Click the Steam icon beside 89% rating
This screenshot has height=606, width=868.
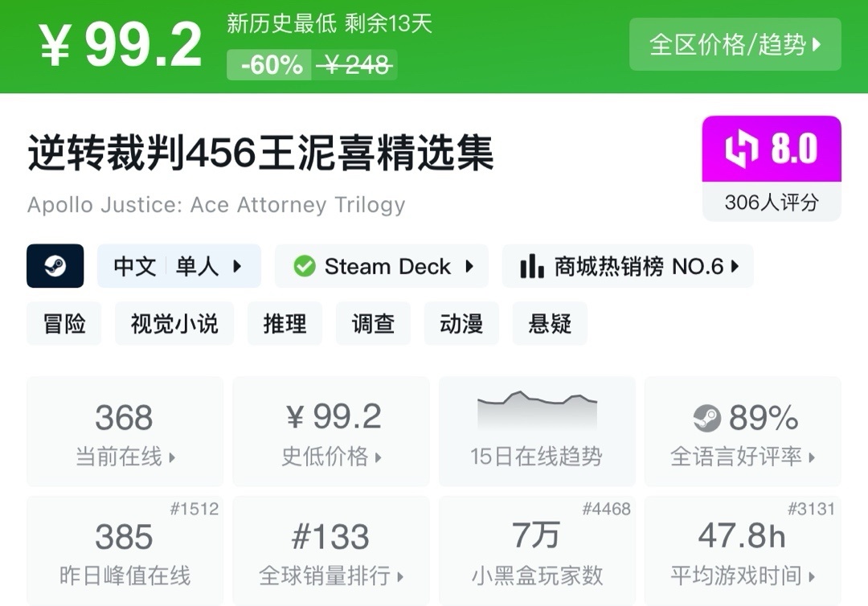[x=707, y=418]
